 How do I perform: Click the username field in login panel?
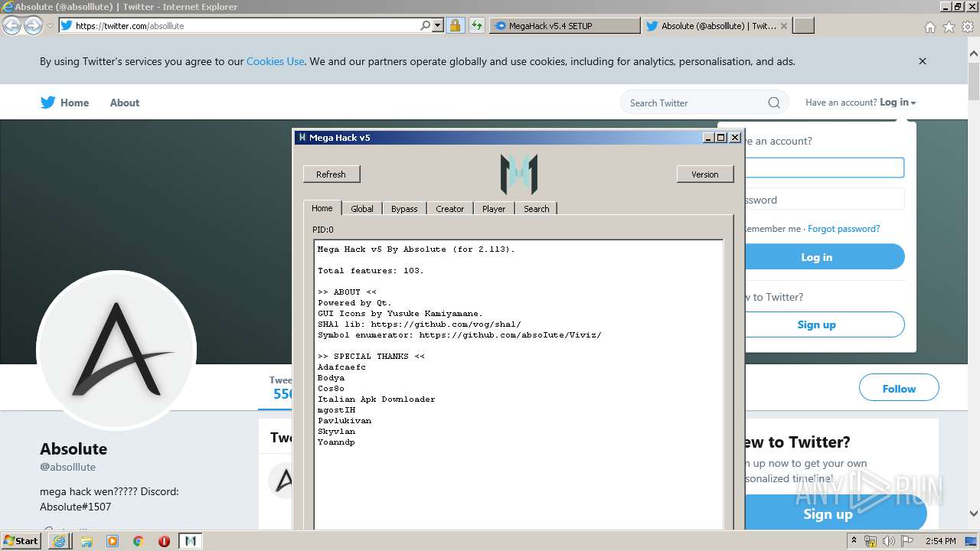pos(825,168)
